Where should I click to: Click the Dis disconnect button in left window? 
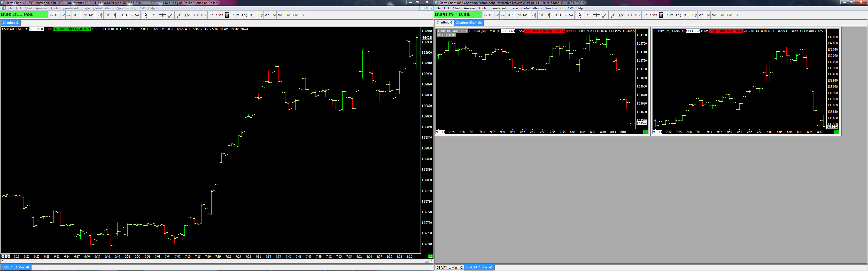pyautogui.click(x=91, y=15)
